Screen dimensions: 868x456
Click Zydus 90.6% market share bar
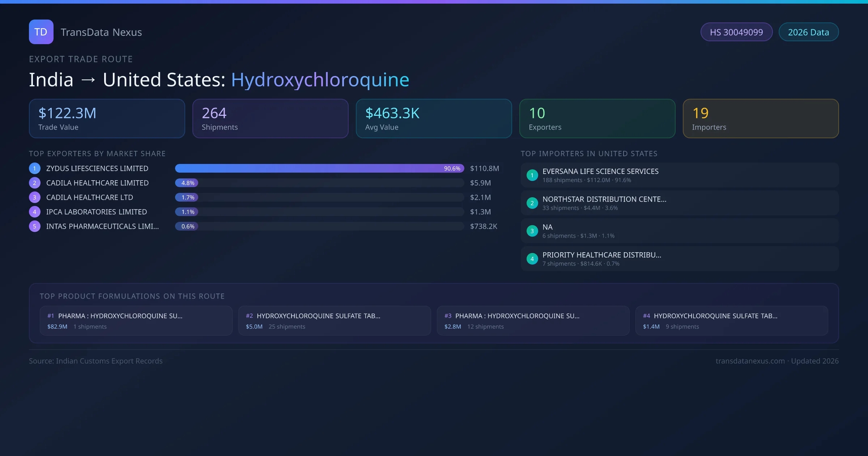tap(319, 168)
